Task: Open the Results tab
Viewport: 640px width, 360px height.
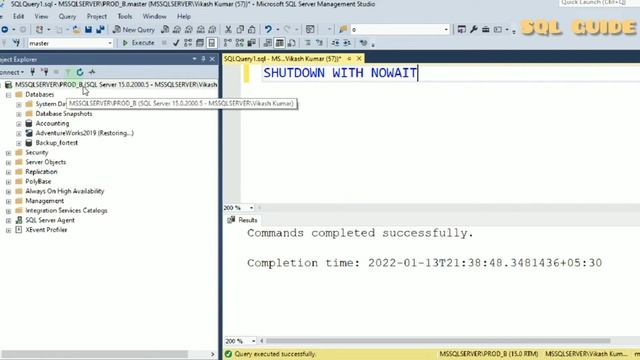Action: [242, 220]
